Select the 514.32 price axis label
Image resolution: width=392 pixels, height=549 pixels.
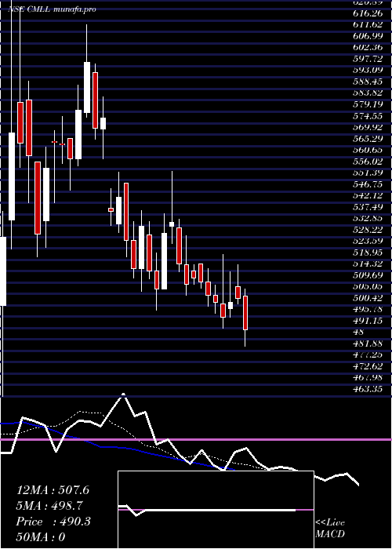click(x=368, y=264)
